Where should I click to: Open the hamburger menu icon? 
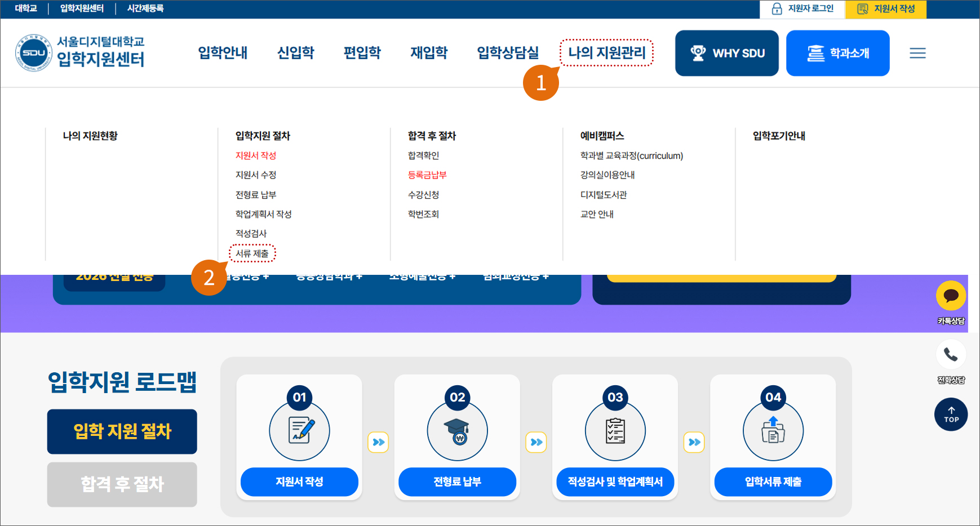coord(917,53)
